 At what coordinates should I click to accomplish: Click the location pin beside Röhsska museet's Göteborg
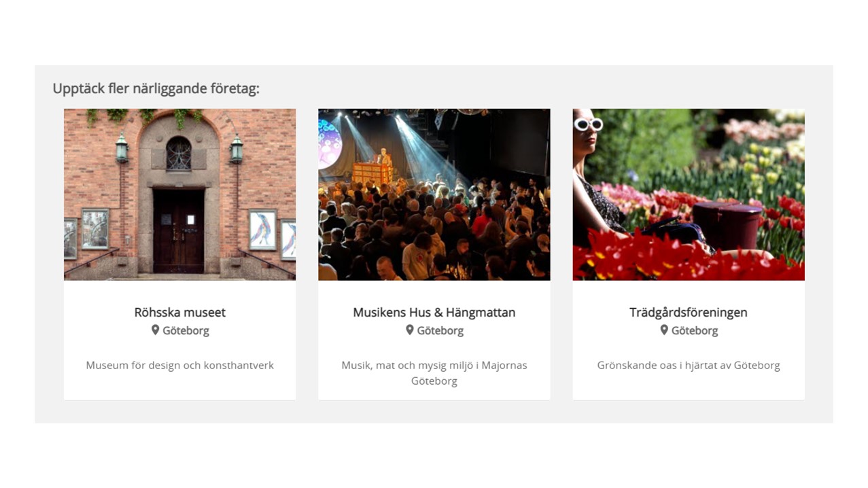tap(155, 330)
